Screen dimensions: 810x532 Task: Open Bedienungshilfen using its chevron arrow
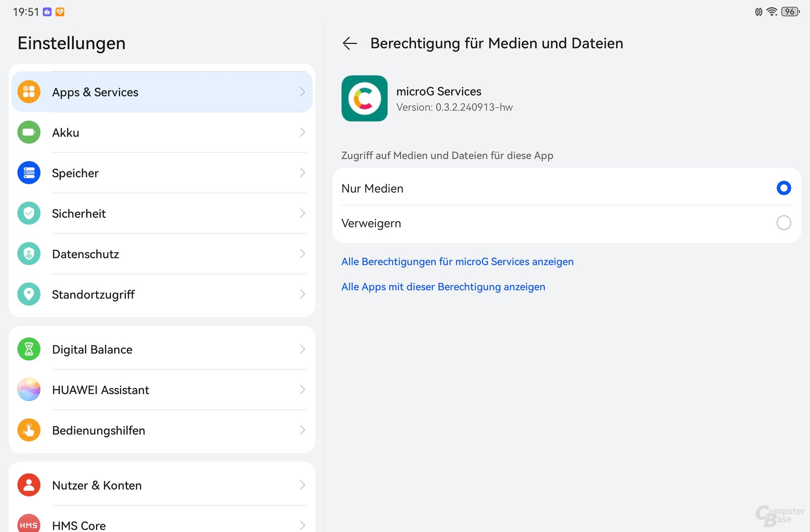(302, 430)
